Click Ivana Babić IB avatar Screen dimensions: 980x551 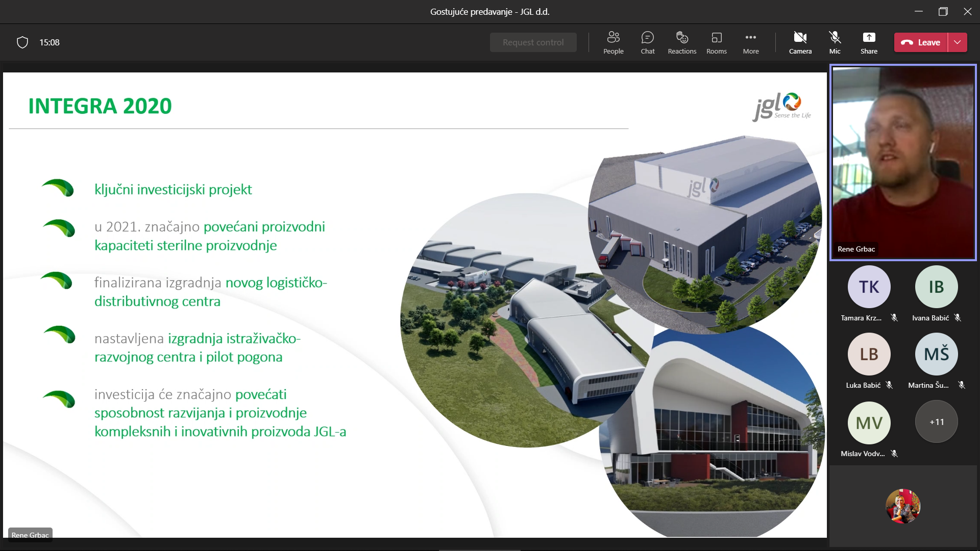936,287
